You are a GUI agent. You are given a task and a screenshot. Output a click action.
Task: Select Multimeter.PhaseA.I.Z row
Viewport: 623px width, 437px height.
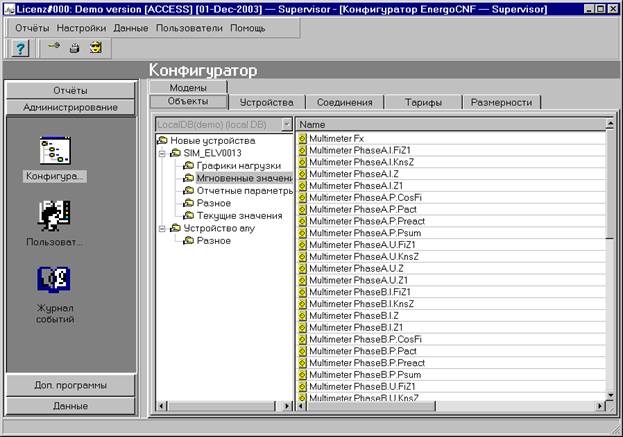(451, 174)
